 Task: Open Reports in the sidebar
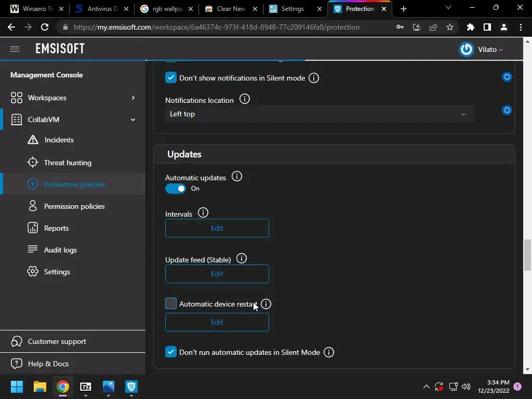(56, 229)
